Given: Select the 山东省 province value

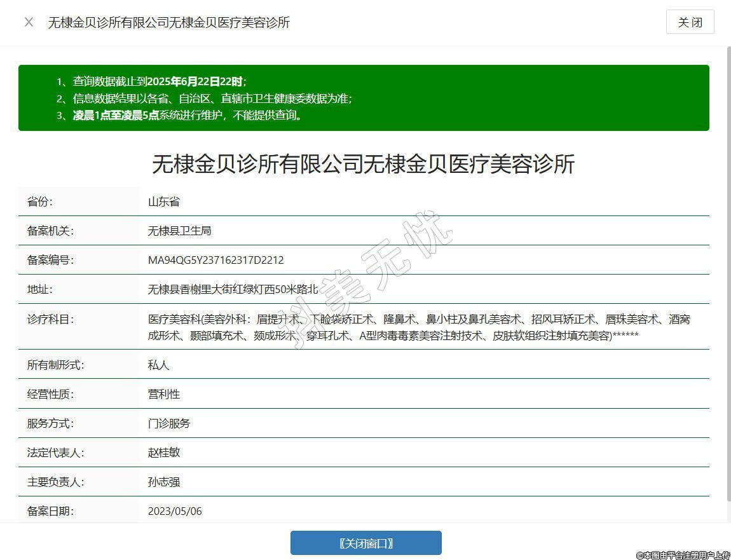Looking at the screenshot, I should pyautogui.click(x=164, y=201).
